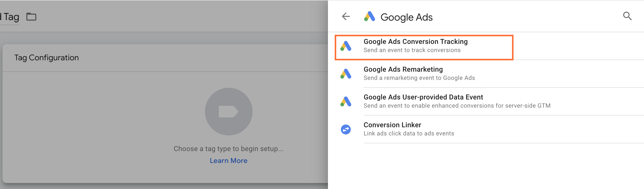Click the Tag Configuration section header
The width and height of the screenshot is (644, 189).
point(46,58)
